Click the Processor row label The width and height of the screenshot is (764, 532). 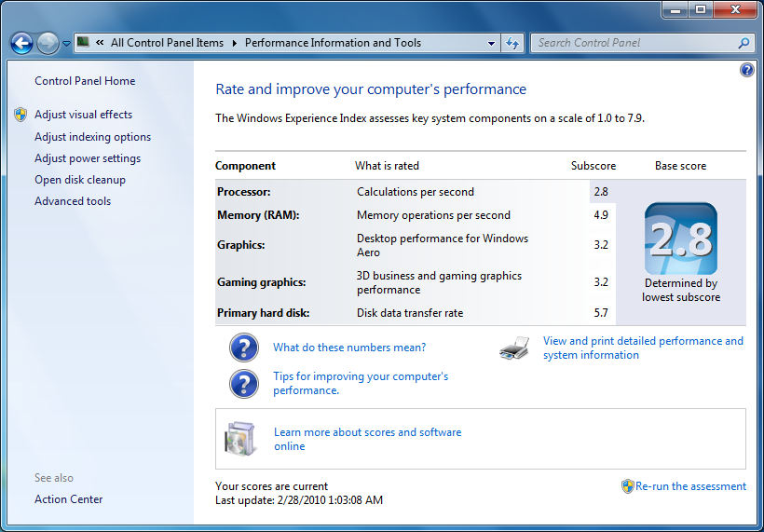pos(243,192)
